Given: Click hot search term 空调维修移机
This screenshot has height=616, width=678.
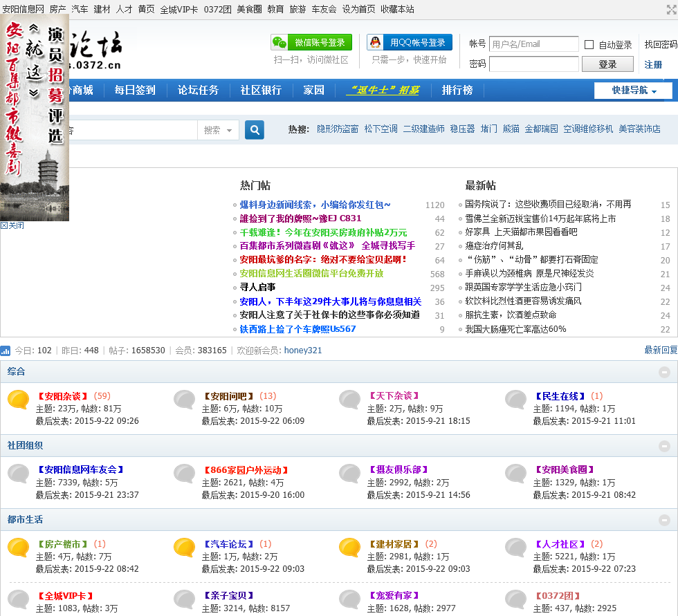Looking at the screenshot, I should [588, 129].
